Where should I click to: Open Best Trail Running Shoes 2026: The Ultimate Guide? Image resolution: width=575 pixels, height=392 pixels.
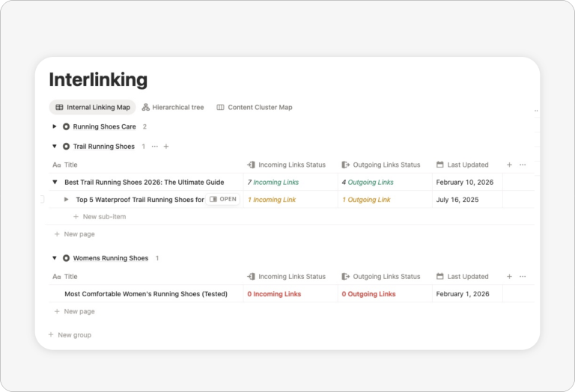tap(144, 182)
